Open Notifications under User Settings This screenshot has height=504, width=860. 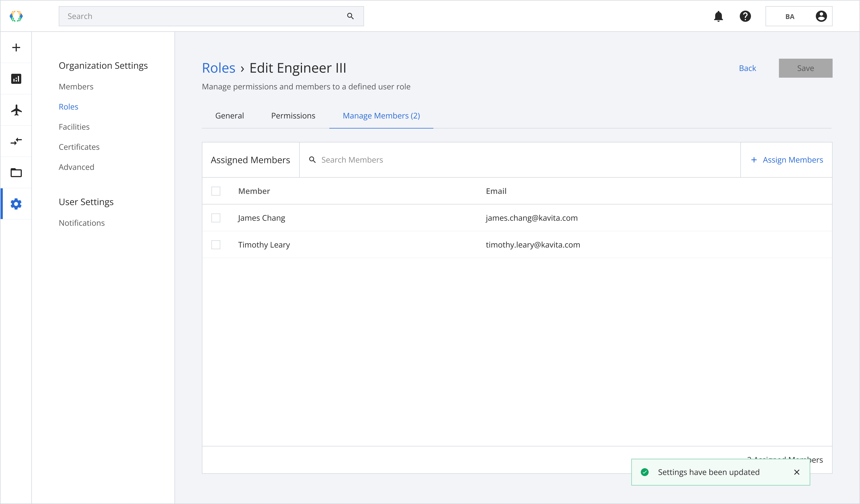click(82, 223)
